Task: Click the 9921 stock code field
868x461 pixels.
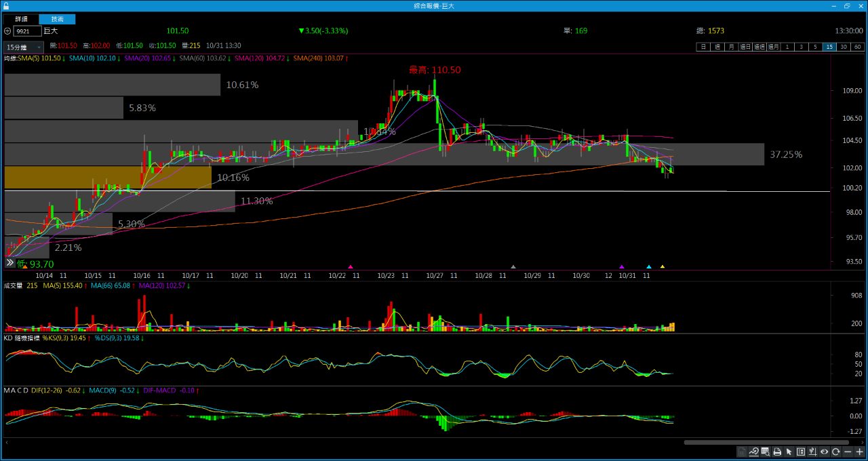Action: point(27,31)
